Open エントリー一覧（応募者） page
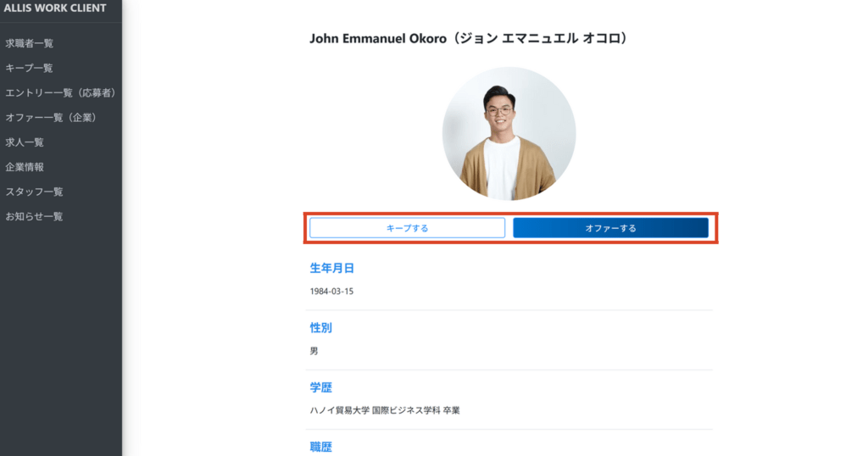868x456 pixels. pos(60,92)
